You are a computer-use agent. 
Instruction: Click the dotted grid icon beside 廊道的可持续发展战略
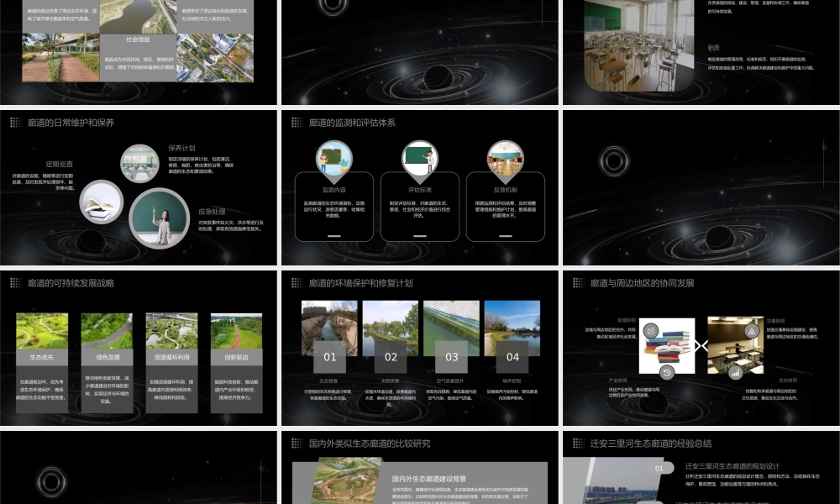15,283
